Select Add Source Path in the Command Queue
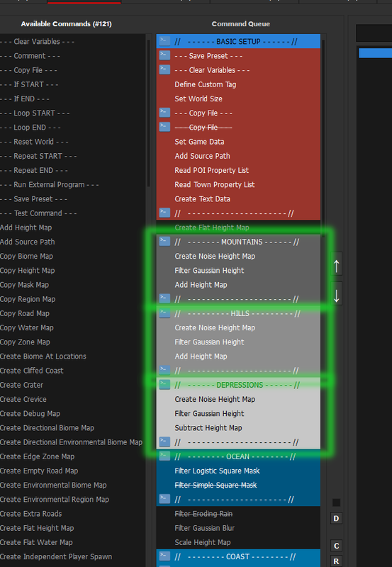392x567 pixels. (x=238, y=156)
